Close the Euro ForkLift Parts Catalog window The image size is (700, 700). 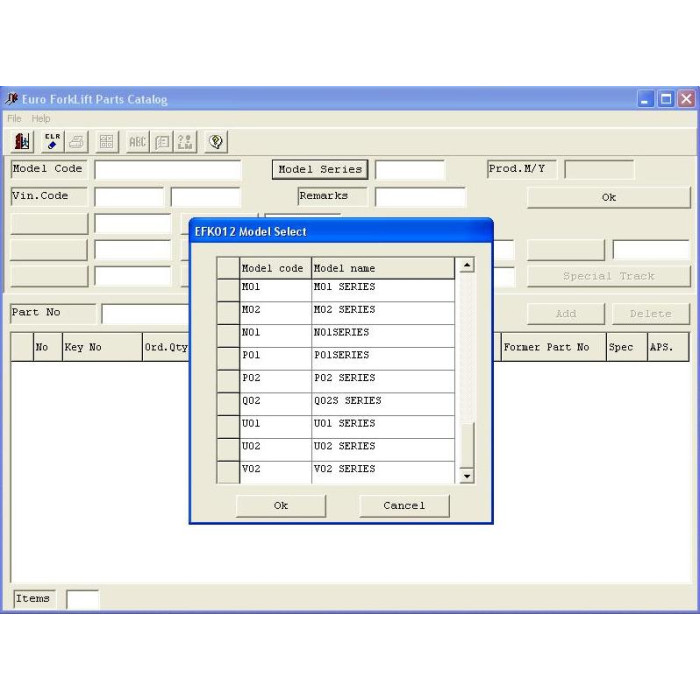point(686,99)
